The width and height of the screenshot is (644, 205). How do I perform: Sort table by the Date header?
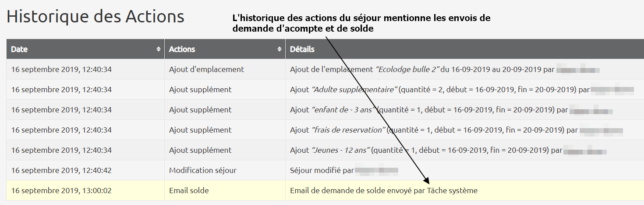19,49
